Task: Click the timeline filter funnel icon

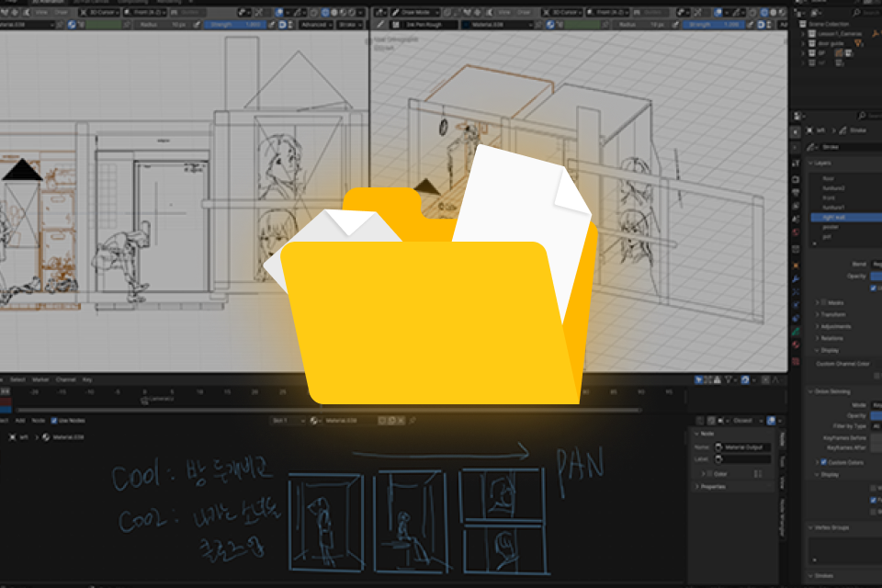Action: pos(729,379)
